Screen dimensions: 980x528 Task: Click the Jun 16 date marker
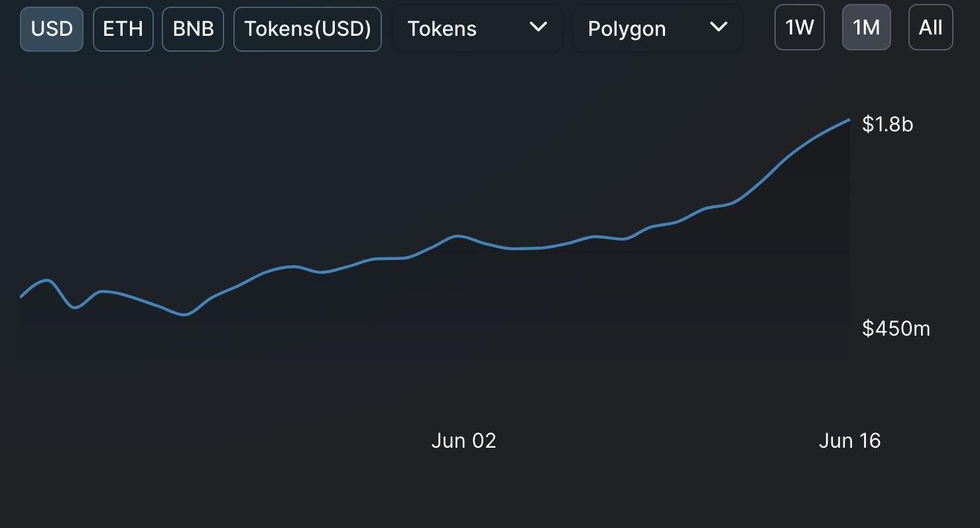point(849,440)
